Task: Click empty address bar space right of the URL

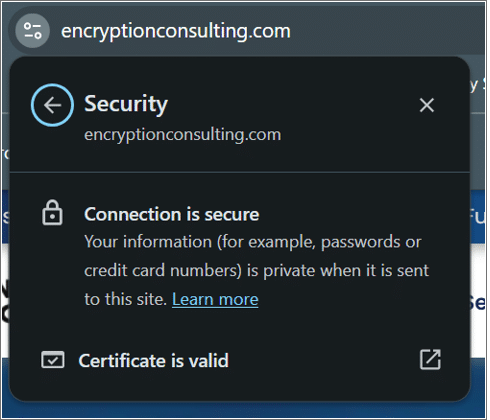Action: point(387,31)
